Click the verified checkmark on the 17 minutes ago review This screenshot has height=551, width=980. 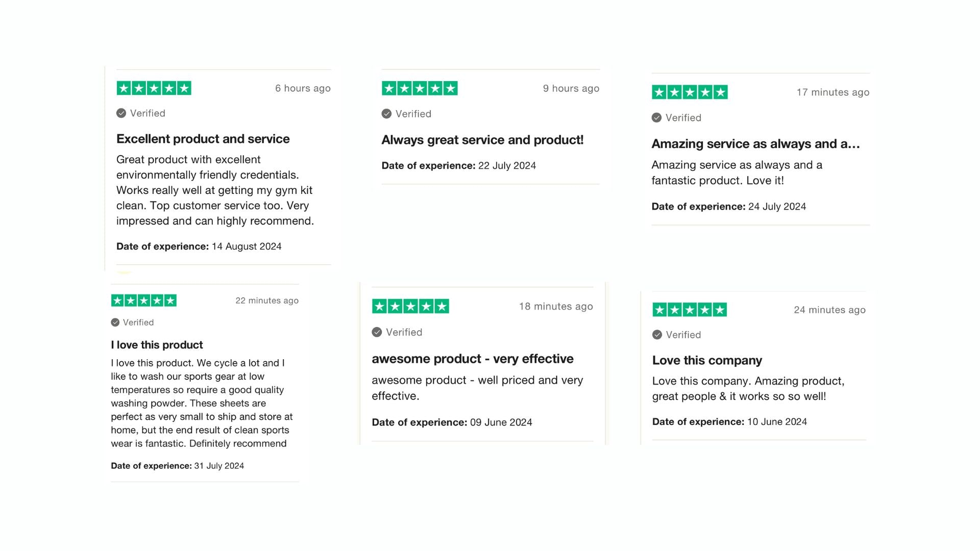click(x=656, y=118)
